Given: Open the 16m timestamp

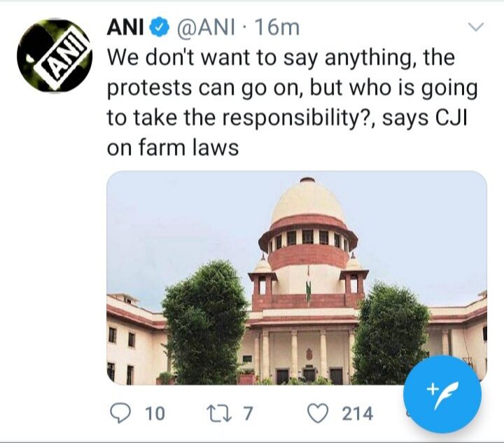Looking at the screenshot, I should click(x=276, y=28).
